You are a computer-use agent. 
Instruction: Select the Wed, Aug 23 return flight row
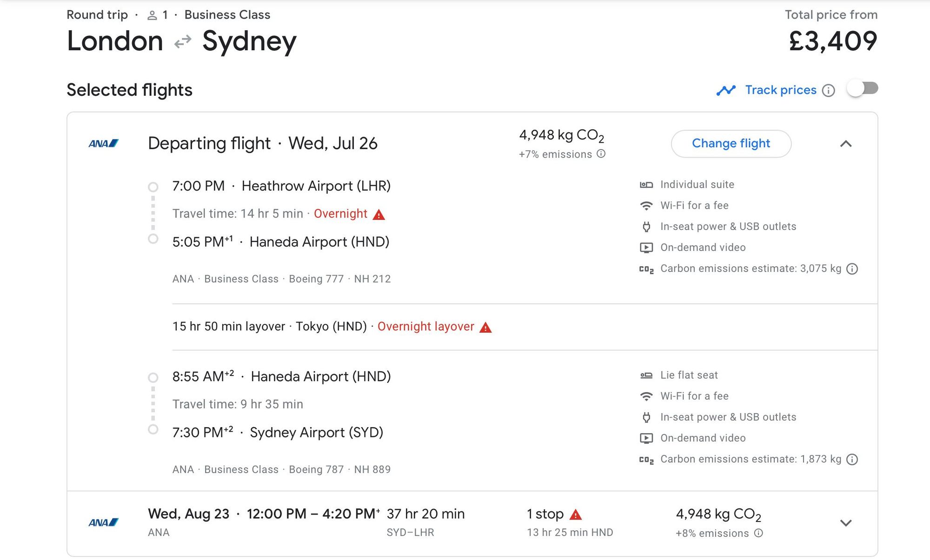pyautogui.click(x=472, y=523)
